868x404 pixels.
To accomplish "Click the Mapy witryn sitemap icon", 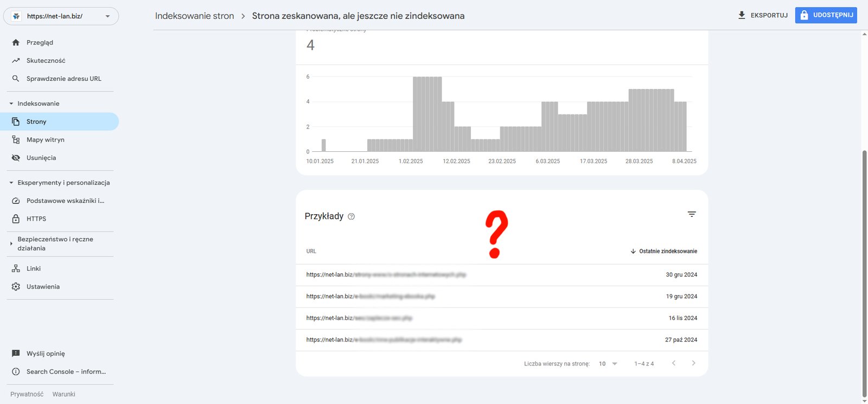I will (x=16, y=140).
